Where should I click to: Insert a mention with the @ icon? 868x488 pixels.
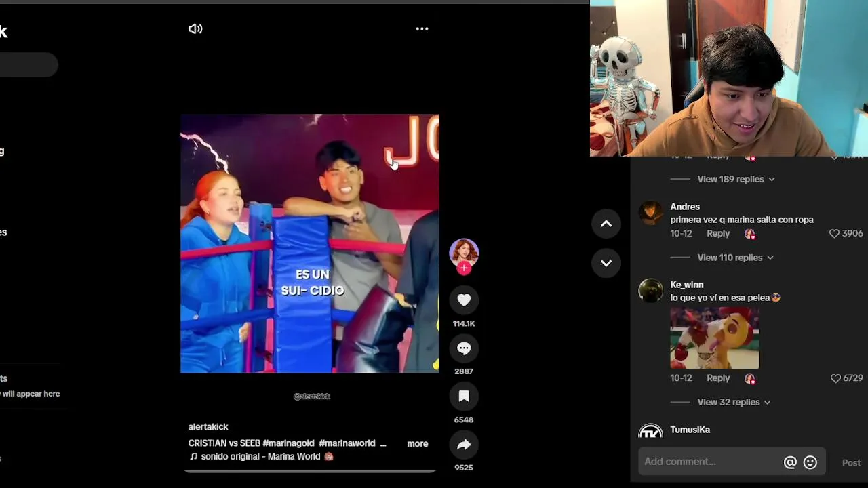(790, 462)
